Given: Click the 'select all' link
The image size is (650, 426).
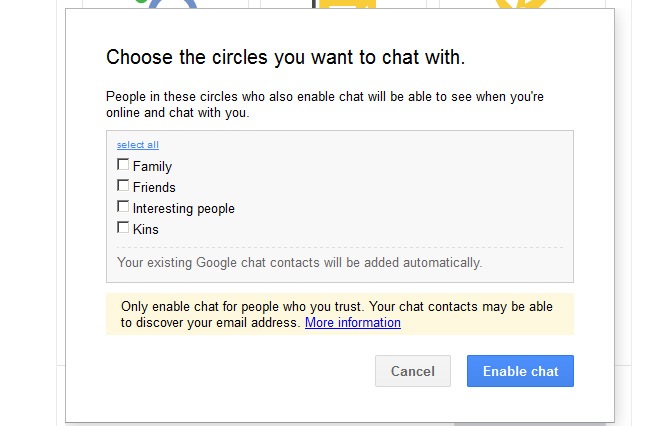Looking at the screenshot, I should point(138,145).
